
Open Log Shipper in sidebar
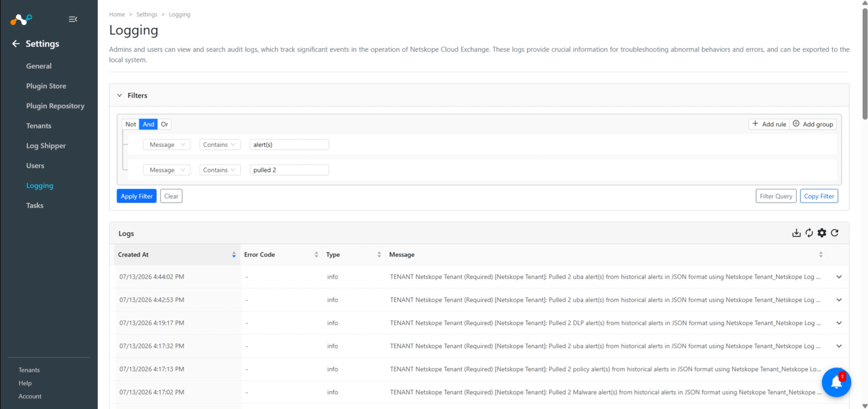[x=46, y=146]
